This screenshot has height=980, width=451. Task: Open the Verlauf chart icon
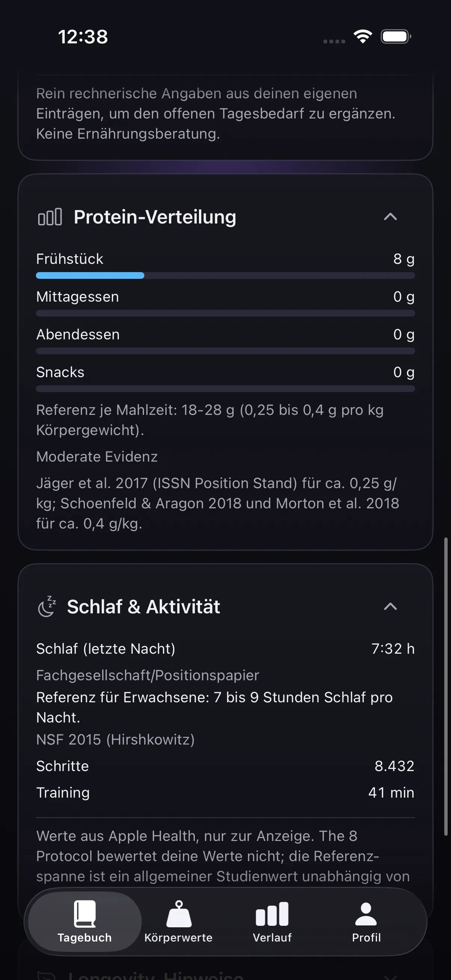pyautogui.click(x=272, y=914)
